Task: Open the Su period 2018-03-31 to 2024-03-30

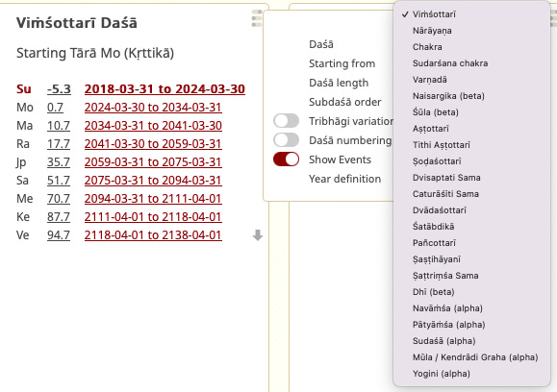Action: coord(165,89)
